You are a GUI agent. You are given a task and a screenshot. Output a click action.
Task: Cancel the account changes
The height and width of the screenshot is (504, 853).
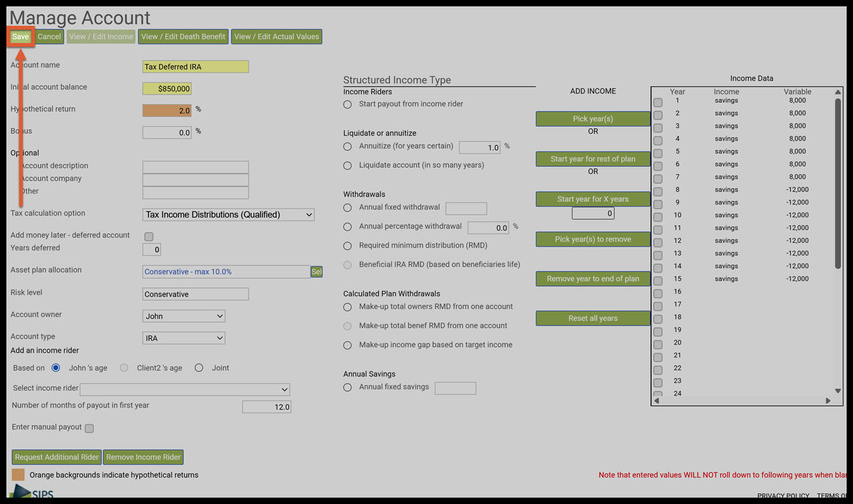[49, 37]
